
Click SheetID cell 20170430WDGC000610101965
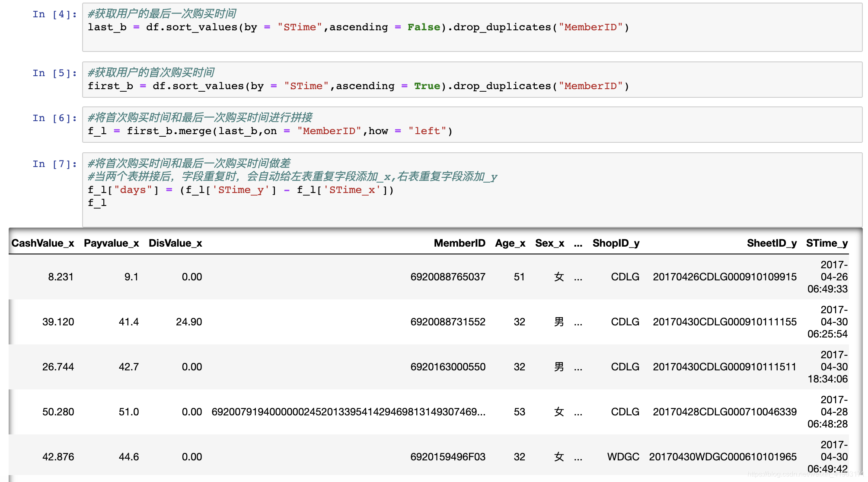(722, 457)
